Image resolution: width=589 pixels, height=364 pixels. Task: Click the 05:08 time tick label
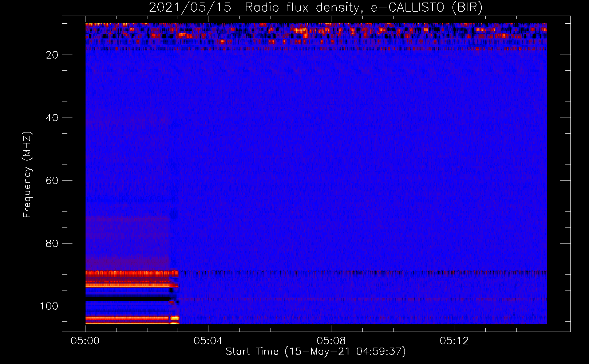point(331,341)
